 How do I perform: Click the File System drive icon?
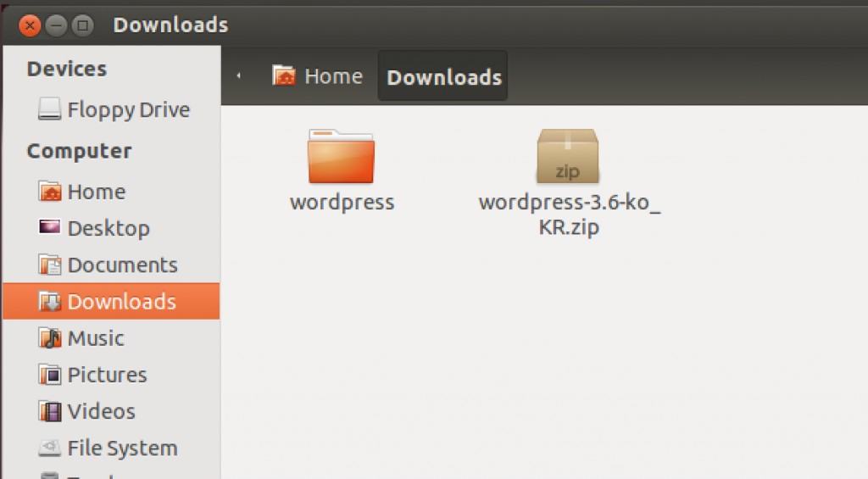[x=50, y=448]
